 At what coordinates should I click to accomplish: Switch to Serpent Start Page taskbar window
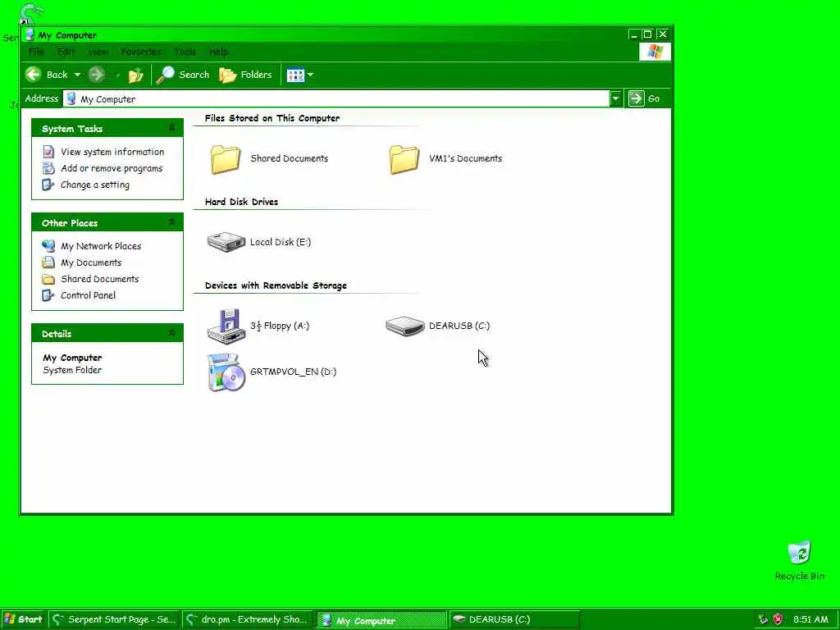tap(114, 619)
